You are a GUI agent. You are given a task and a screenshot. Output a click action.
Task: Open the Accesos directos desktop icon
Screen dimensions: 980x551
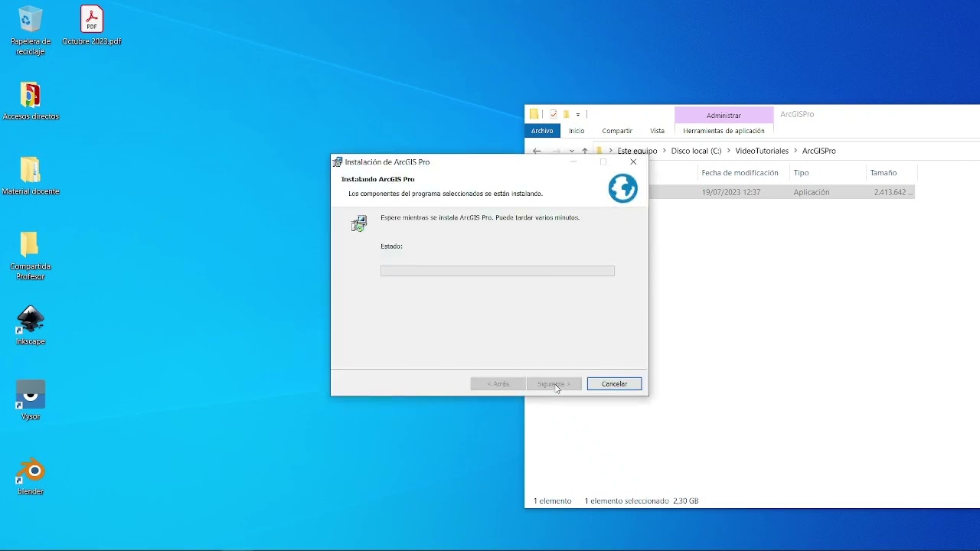tap(31, 101)
